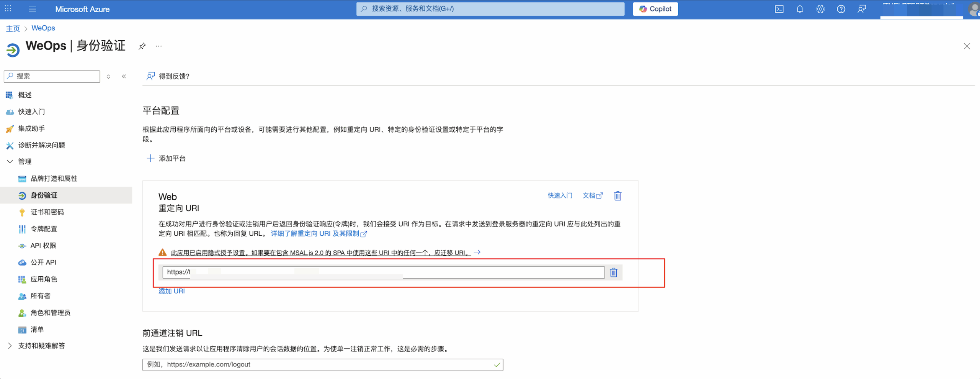This screenshot has width=980, height=379.
Task: Open portal settings gear
Action: pos(820,9)
